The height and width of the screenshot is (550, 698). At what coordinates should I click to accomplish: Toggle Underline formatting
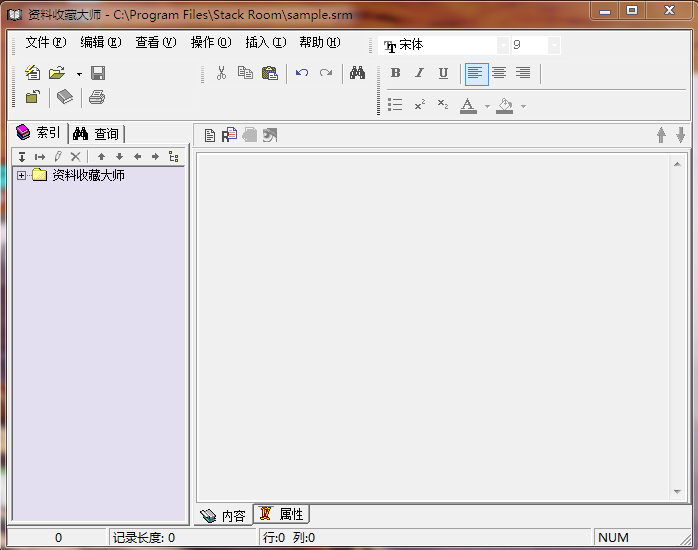443,73
